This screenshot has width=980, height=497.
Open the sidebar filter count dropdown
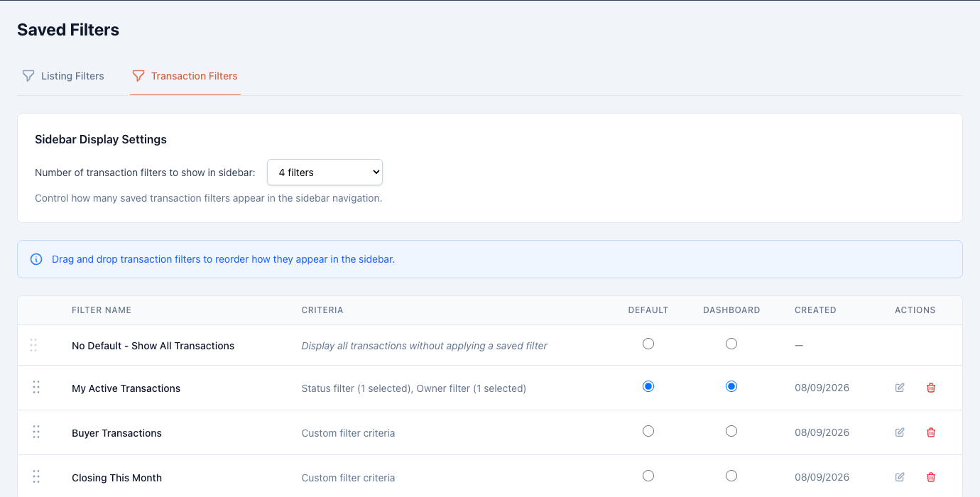(x=325, y=172)
